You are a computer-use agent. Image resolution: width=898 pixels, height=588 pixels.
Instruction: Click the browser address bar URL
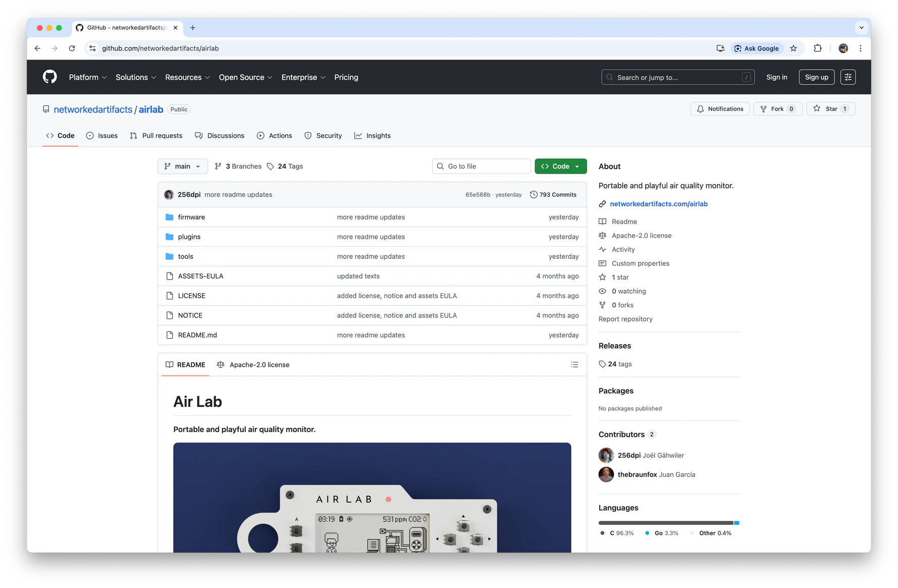[161, 48]
